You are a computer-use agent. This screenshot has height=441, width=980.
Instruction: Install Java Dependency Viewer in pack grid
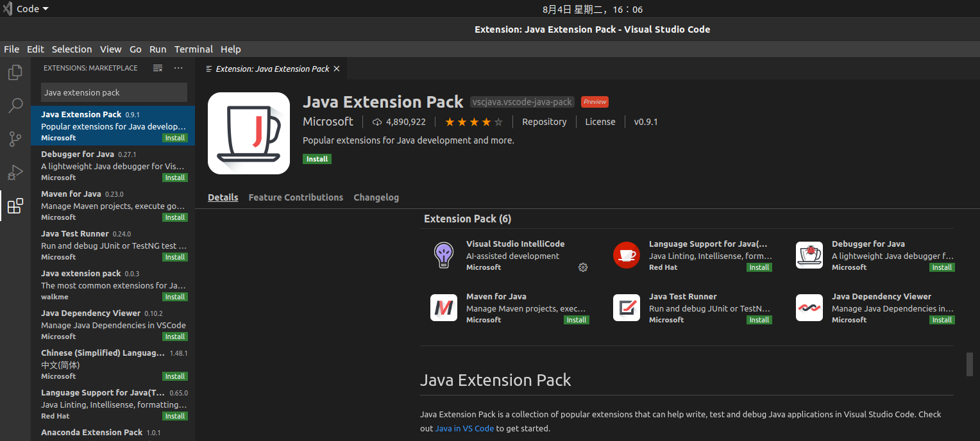tap(942, 320)
